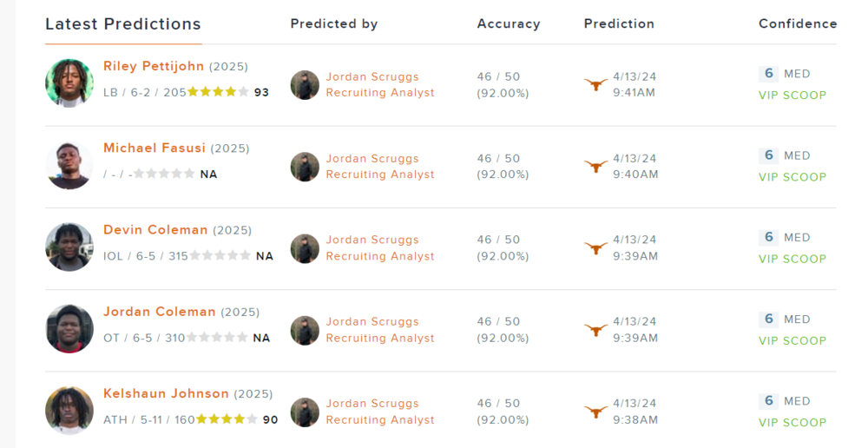Select the Latest Predictions tab heading

[122, 24]
